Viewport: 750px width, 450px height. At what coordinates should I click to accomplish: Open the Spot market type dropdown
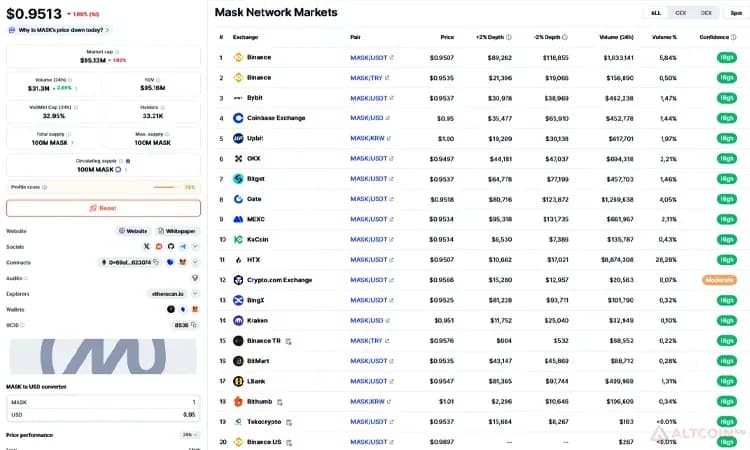coord(737,13)
